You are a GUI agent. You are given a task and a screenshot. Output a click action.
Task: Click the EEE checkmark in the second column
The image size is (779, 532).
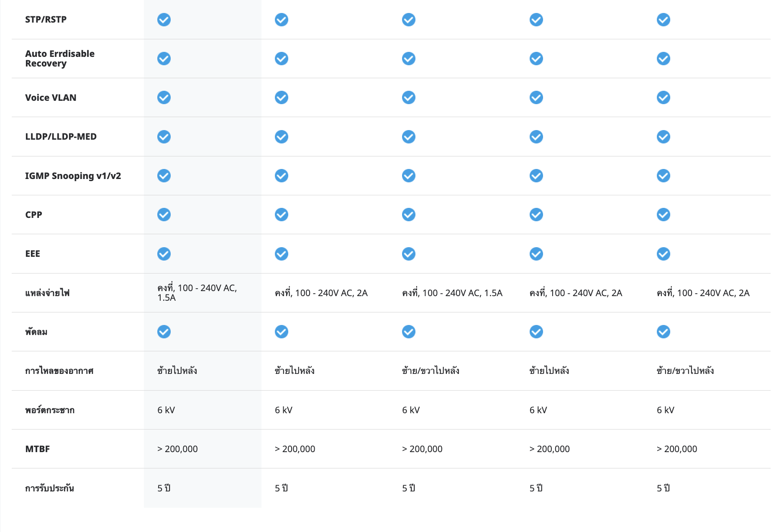click(x=281, y=254)
